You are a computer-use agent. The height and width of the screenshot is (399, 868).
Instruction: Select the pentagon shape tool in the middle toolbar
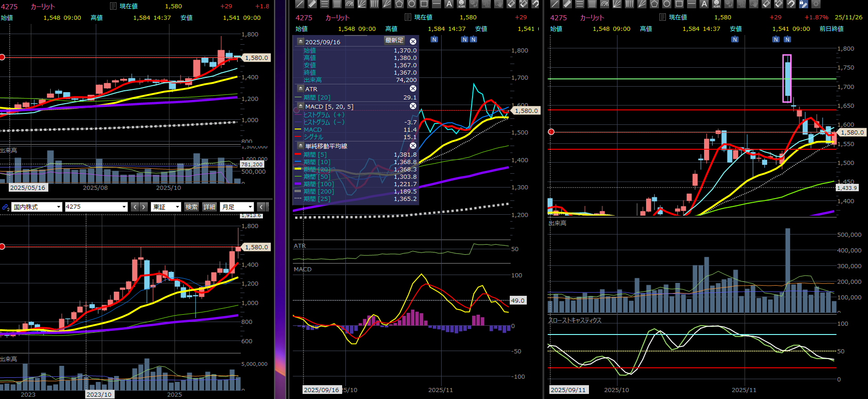[x=399, y=4]
